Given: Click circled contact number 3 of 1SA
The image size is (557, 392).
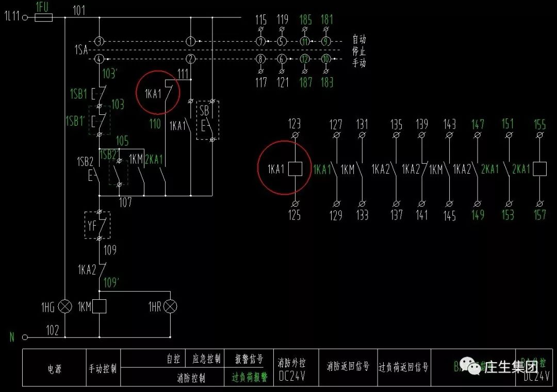Looking at the screenshot, I should click(99, 41).
